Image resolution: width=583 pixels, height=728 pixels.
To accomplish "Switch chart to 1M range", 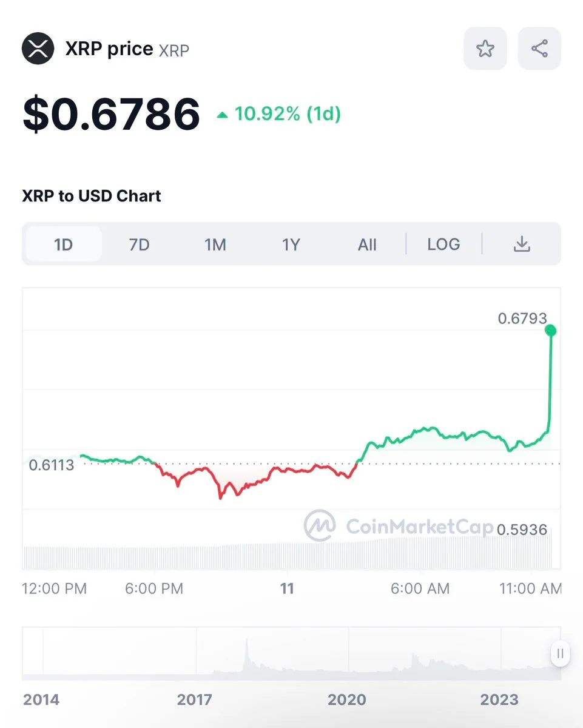I will point(215,244).
